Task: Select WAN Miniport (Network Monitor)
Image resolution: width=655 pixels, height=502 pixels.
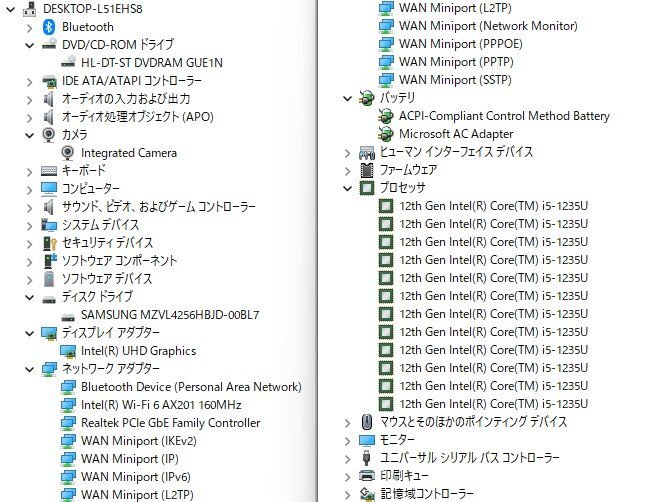Action: pyautogui.click(x=488, y=26)
